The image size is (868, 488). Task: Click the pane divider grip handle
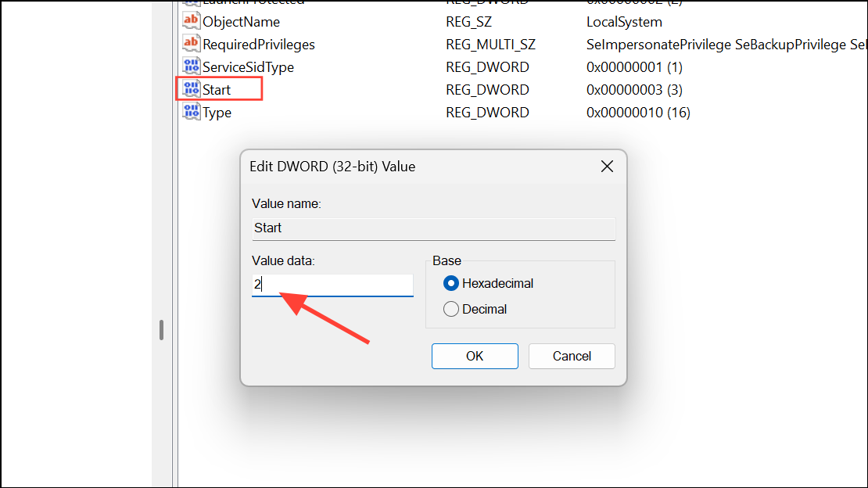161,329
